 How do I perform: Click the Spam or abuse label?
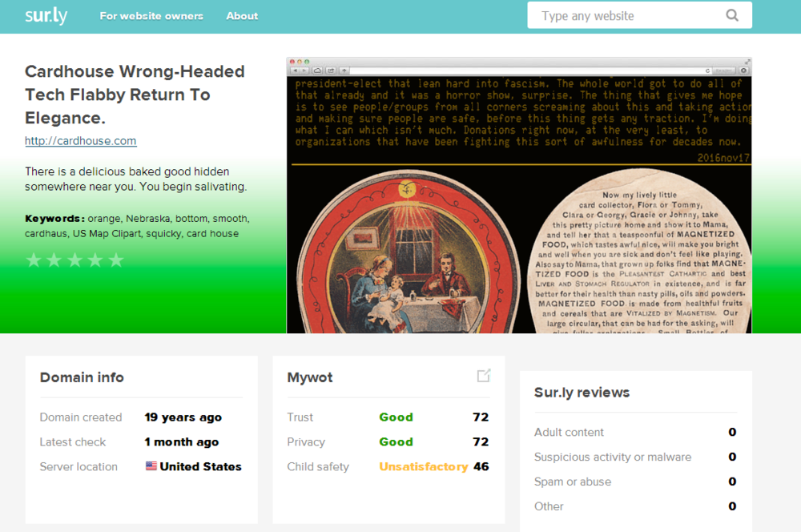pos(572,482)
